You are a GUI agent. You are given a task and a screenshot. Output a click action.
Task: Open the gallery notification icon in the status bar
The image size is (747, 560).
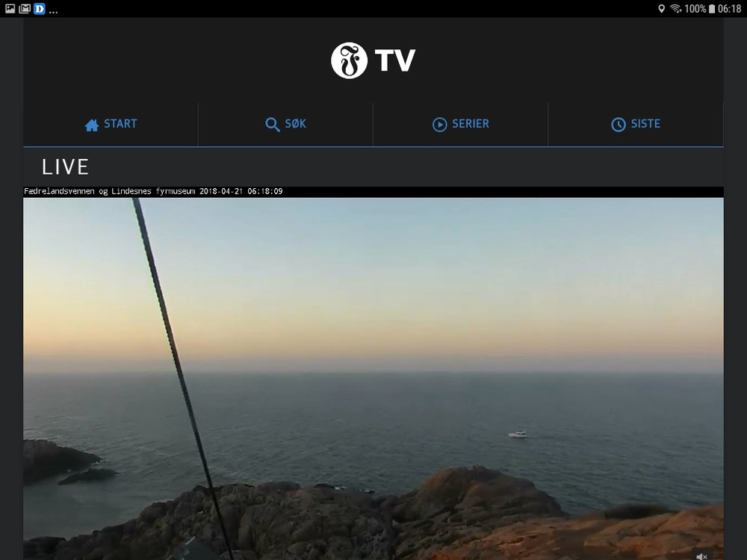tap(10, 8)
